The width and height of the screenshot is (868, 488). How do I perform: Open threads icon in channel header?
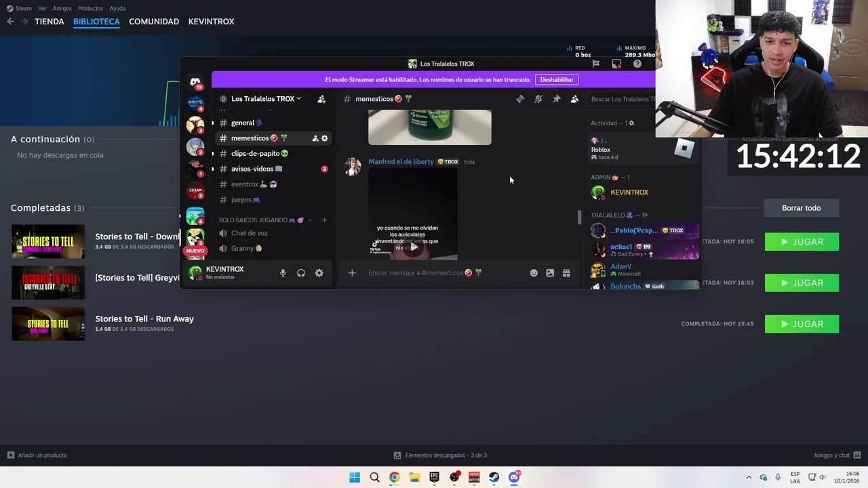[x=520, y=99]
